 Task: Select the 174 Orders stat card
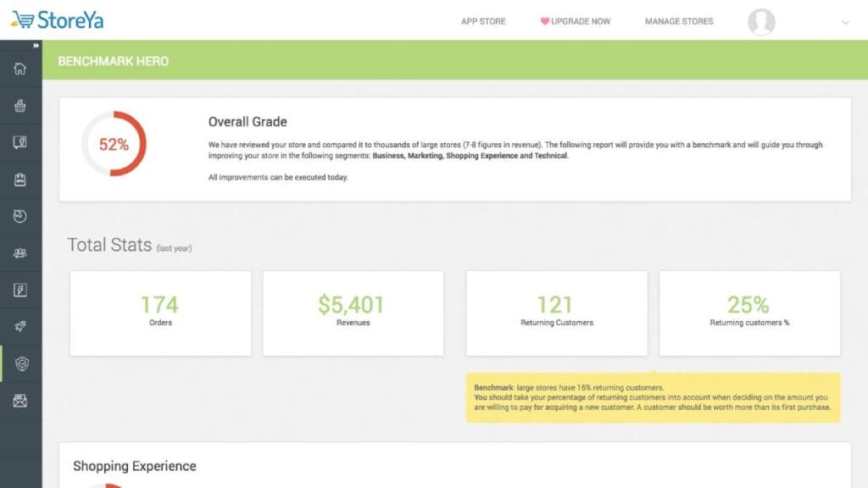point(160,313)
